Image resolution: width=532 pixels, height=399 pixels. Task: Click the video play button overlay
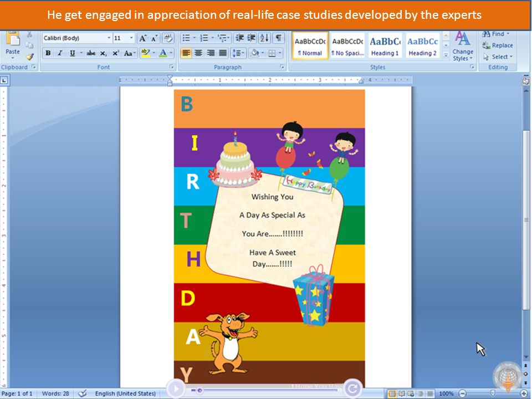176,389
